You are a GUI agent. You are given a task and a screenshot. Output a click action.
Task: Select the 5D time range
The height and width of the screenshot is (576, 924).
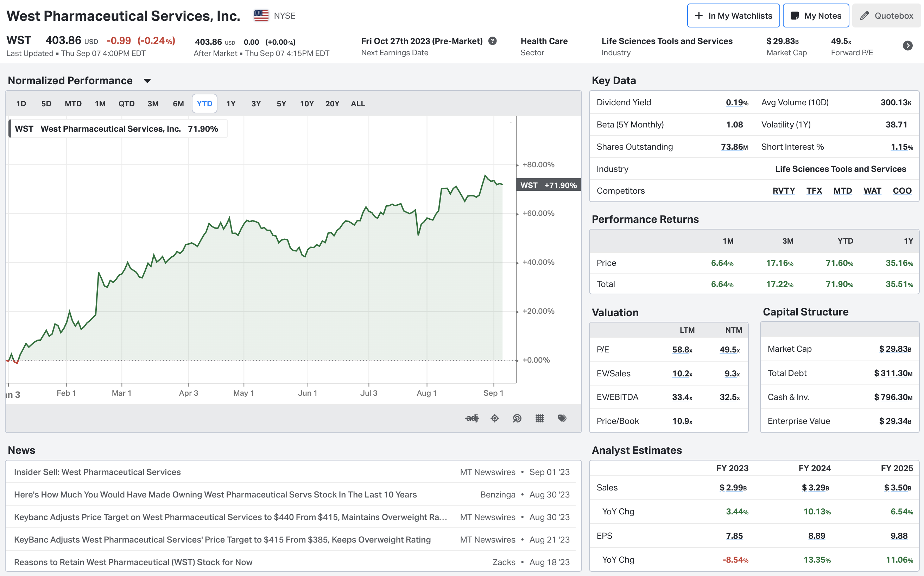click(x=46, y=104)
